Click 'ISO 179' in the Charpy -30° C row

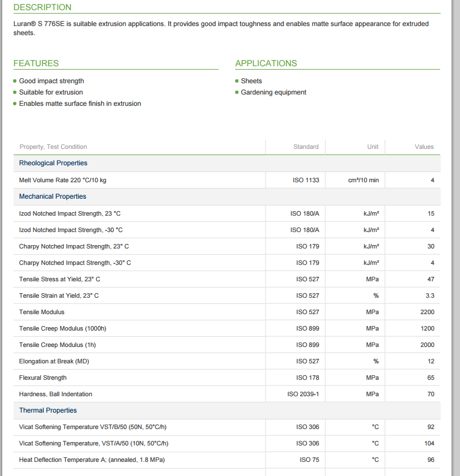(308, 263)
